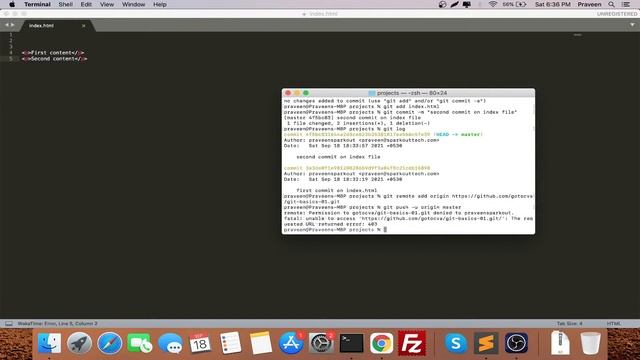Image resolution: width=640 pixels, height=360 pixels.
Task: Go to next tab with right arrow
Action: pyautogui.click(x=13, y=25)
